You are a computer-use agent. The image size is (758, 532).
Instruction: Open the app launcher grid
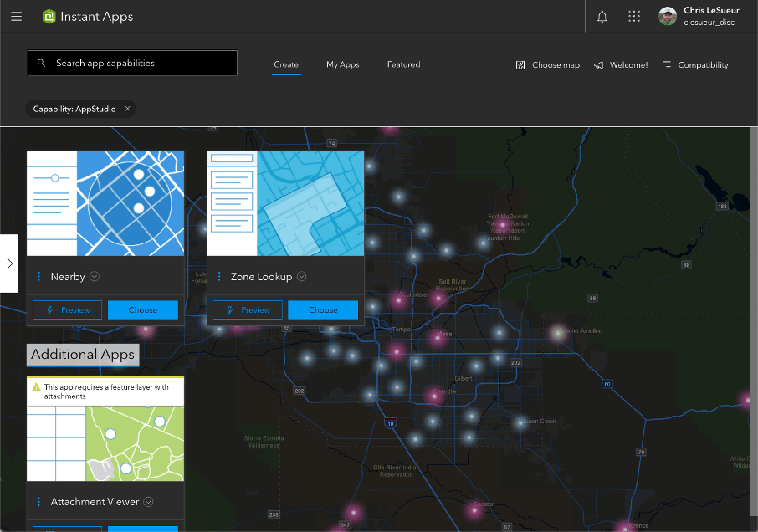[x=634, y=17]
